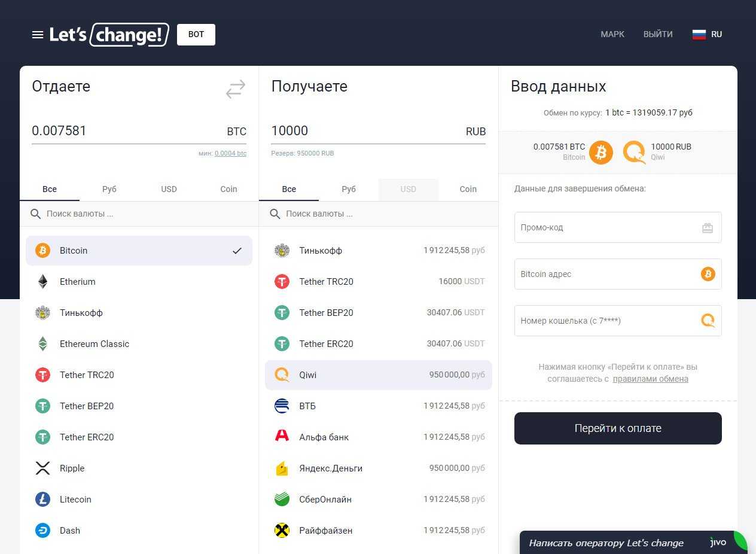Select the Все tab in the give panel

(x=50, y=189)
